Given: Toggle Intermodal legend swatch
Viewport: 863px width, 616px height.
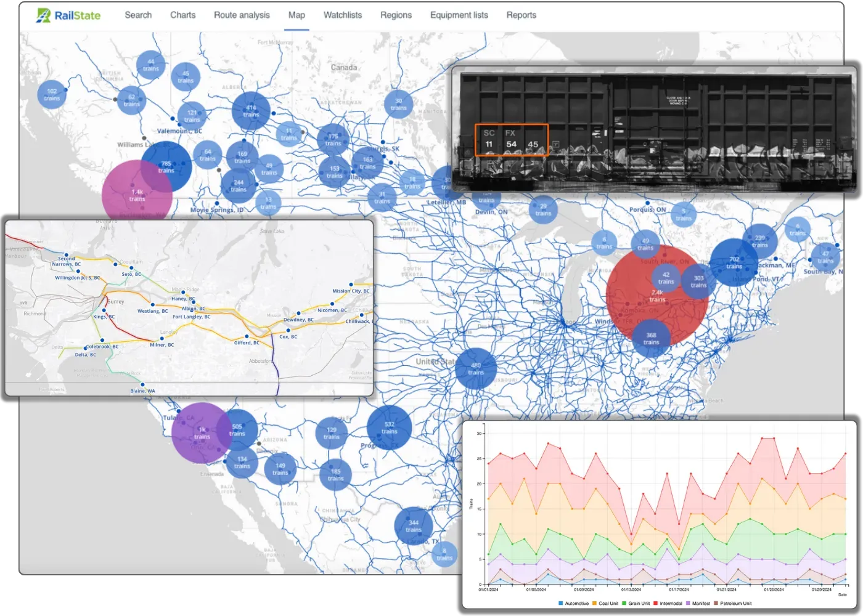Looking at the screenshot, I should pos(656,604).
